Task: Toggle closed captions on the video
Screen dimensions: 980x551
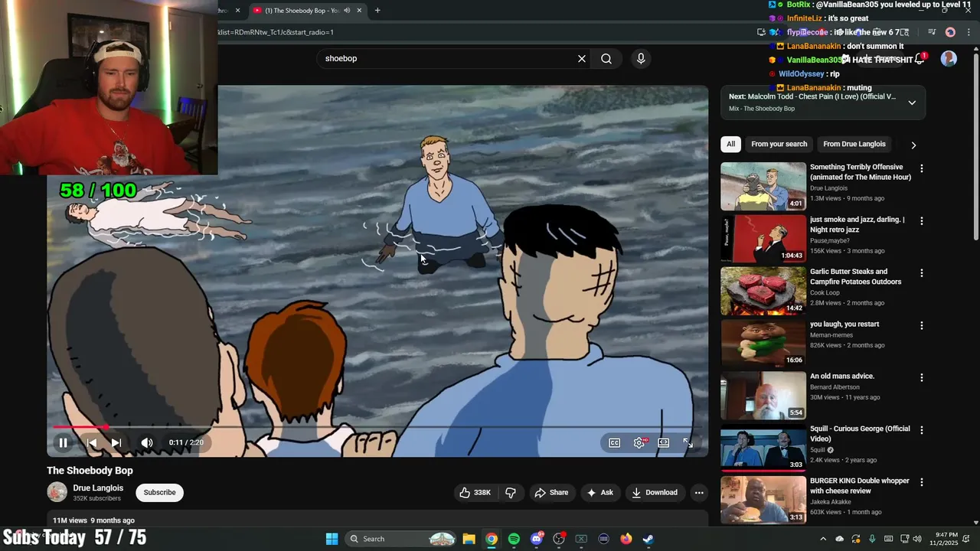Action: click(614, 442)
